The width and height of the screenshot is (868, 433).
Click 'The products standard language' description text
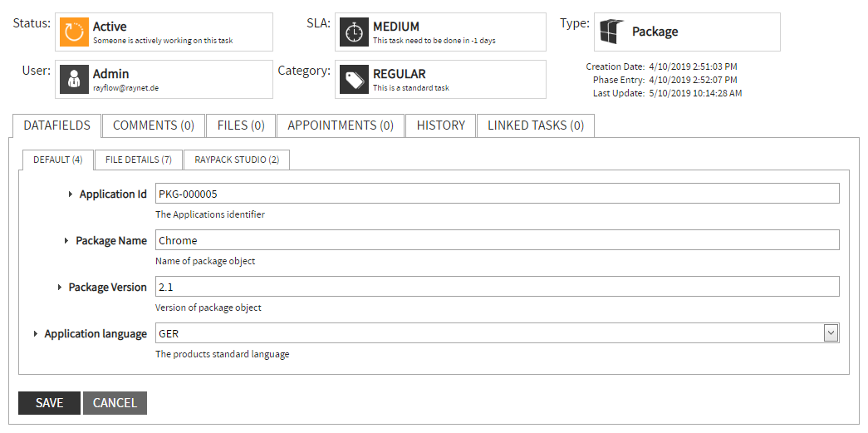[223, 354]
